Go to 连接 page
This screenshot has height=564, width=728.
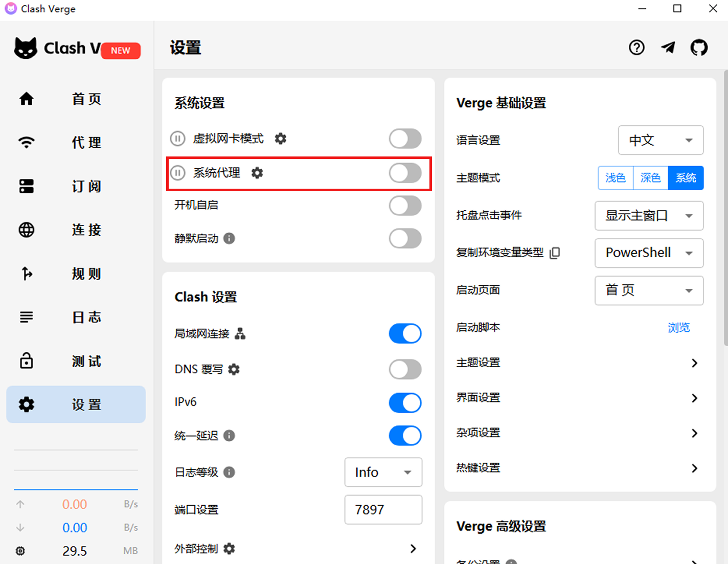click(76, 230)
